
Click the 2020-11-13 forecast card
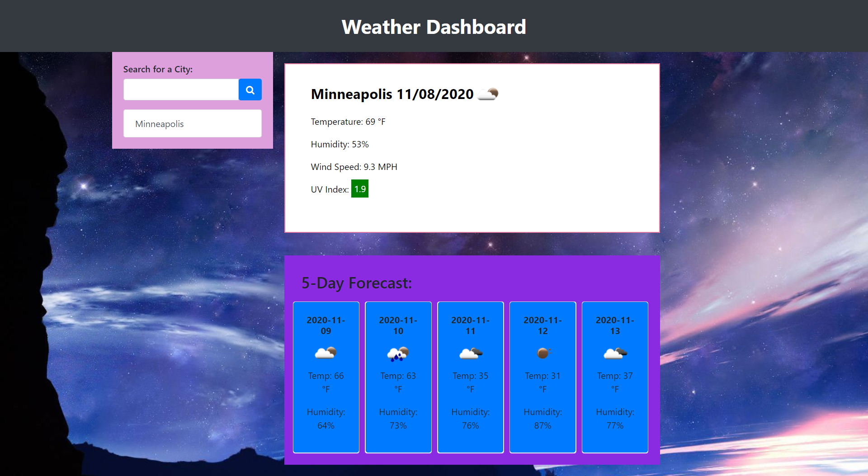coord(615,377)
